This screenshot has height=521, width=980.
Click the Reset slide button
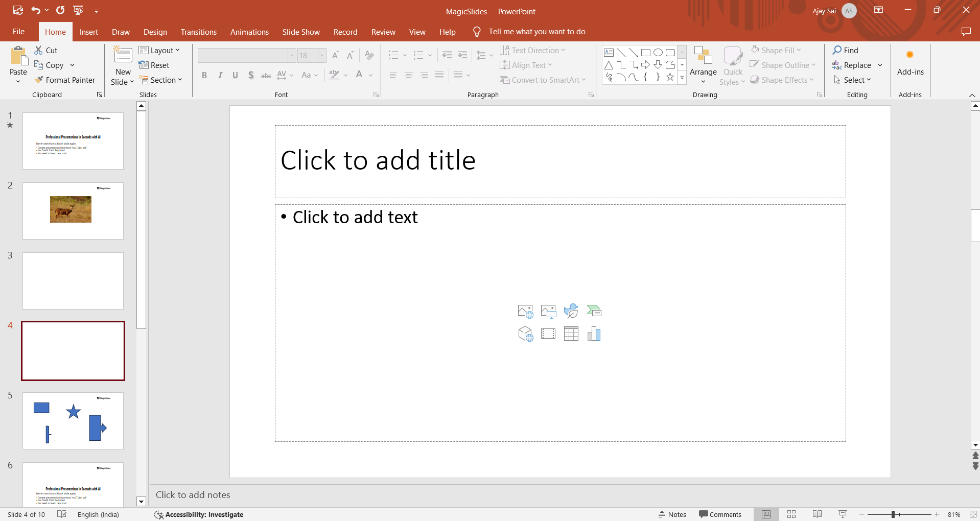[154, 65]
